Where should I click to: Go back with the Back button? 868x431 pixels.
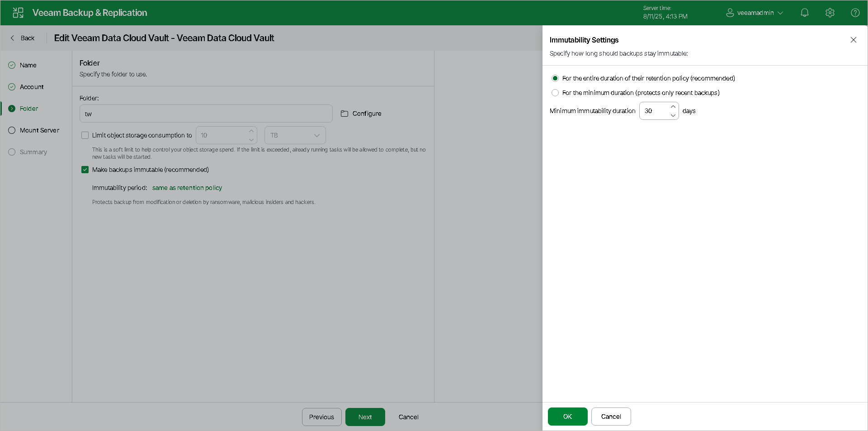point(23,38)
